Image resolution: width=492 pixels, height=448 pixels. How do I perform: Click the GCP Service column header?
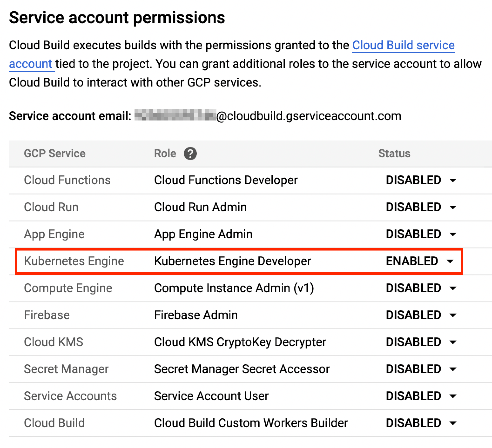tap(55, 154)
